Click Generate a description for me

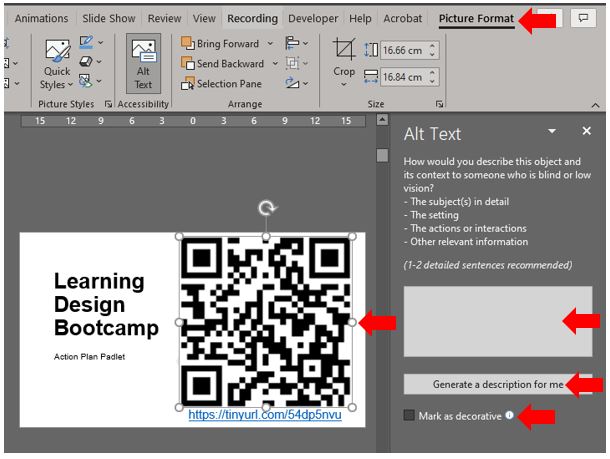[x=498, y=384]
